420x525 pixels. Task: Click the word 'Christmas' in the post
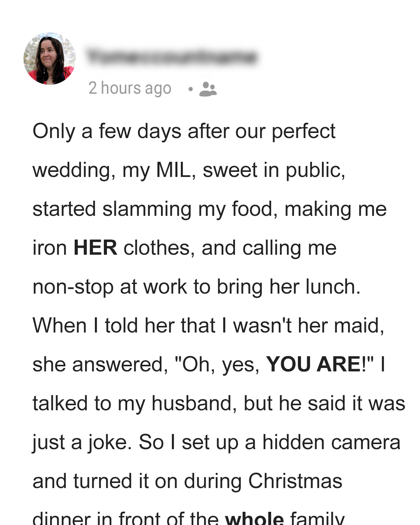point(295,481)
